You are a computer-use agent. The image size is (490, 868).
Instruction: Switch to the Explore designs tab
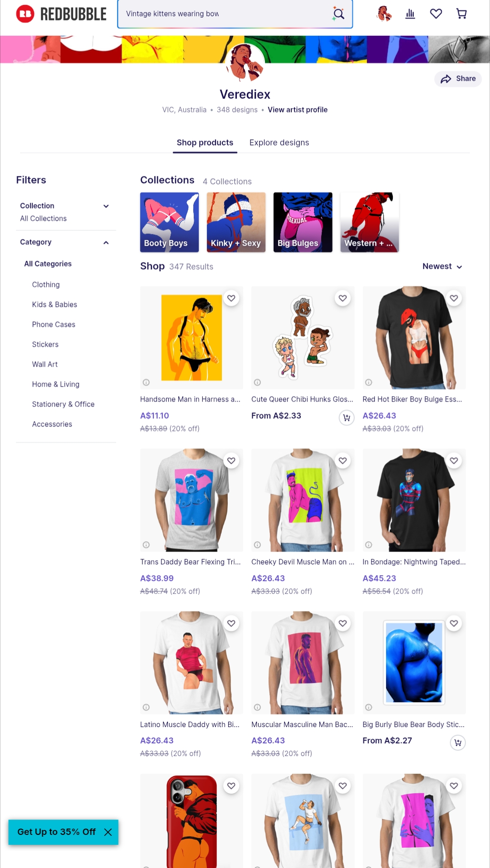279,143
